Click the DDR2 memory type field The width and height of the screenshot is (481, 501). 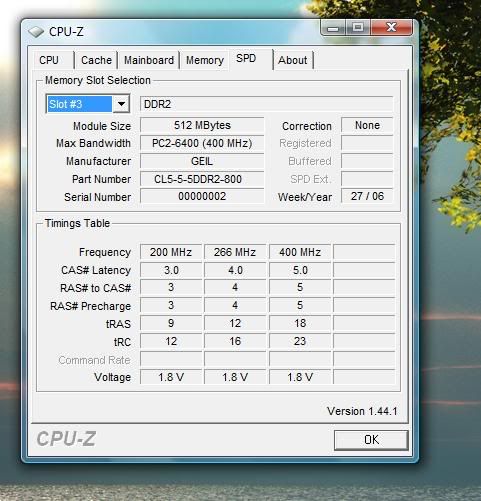266,104
